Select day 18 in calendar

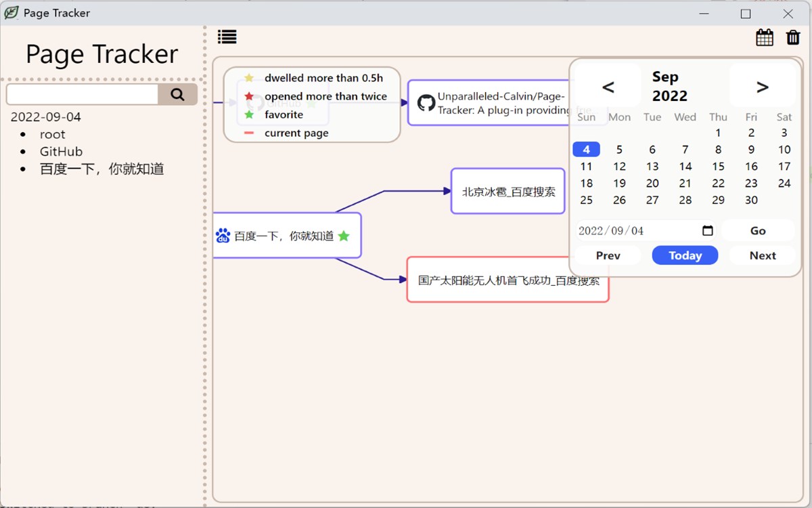tap(587, 184)
